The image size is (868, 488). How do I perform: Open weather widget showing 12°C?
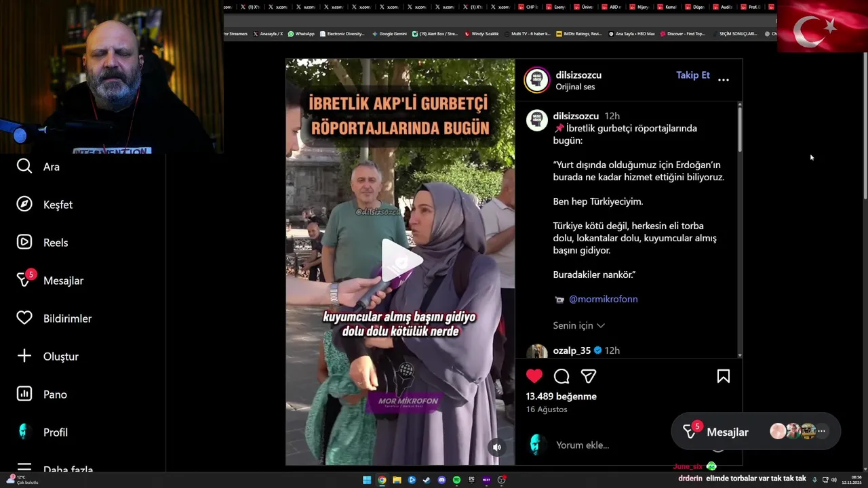pos(22,480)
